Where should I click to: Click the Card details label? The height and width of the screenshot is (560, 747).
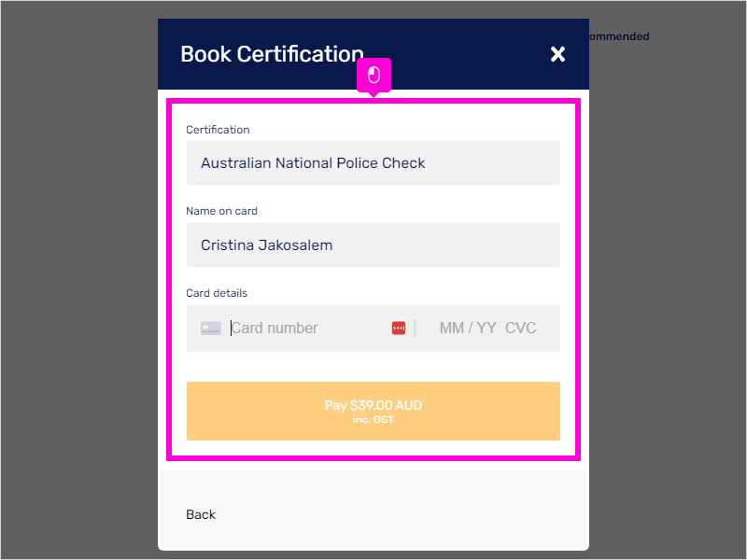(217, 293)
